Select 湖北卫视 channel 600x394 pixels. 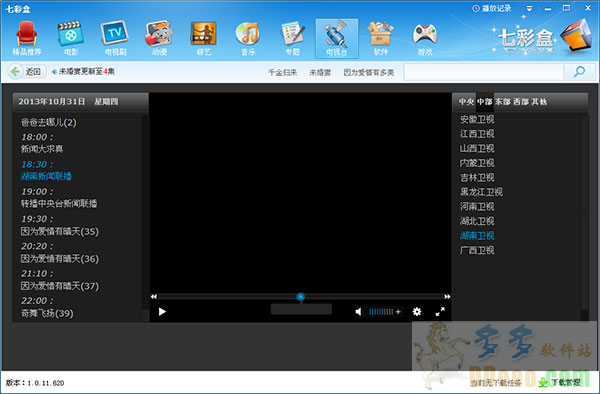pyautogui.click(x=477, y=221)
